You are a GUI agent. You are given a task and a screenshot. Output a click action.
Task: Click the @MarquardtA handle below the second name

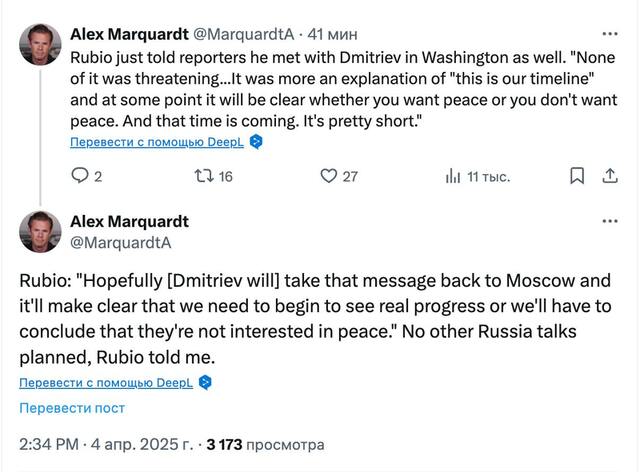(x=120, y=242)
